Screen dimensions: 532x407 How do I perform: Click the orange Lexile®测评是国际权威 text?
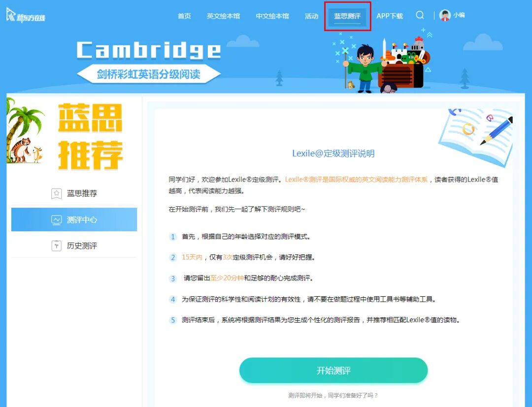coord(356,180)
